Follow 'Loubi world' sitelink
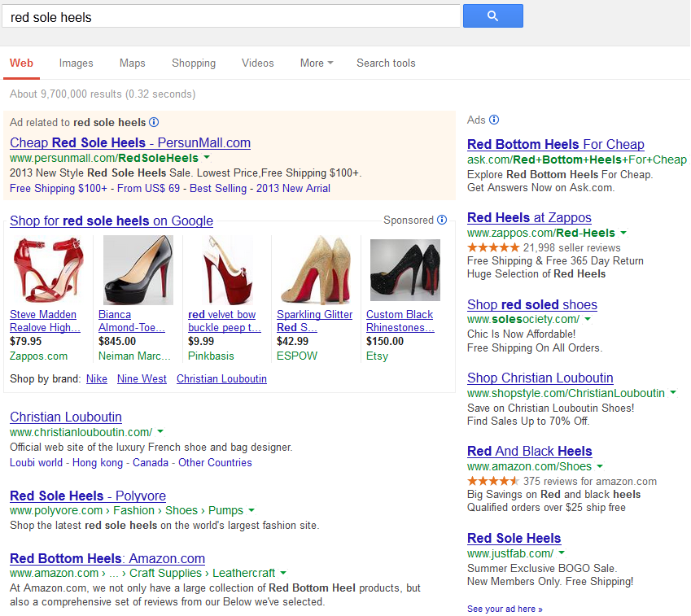 click(36, 462)
